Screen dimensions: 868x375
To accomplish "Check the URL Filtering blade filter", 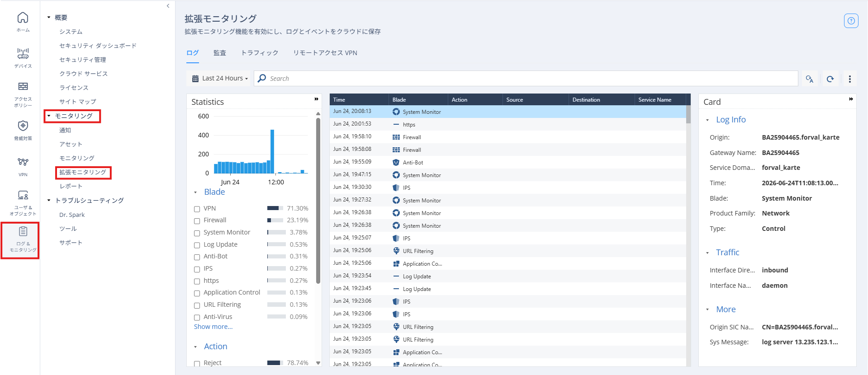I will click(x=197, y=305).
